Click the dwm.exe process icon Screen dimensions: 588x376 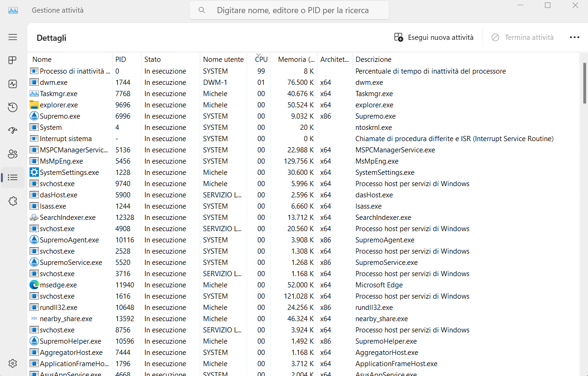click(34, 82)
